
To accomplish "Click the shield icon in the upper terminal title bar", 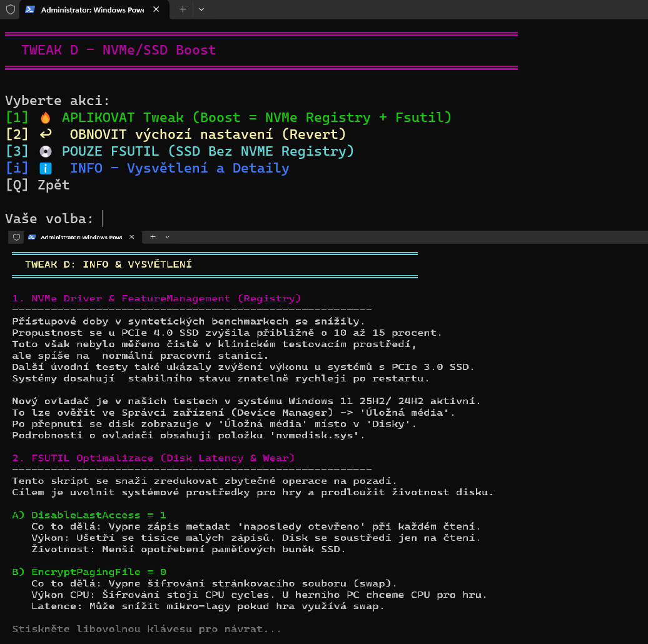I will [11, 9].
